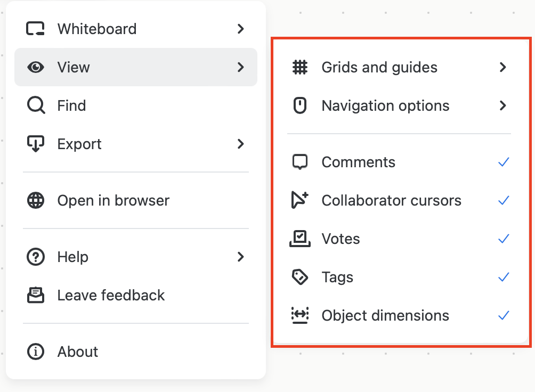
Task: Click the Navigation options label
Action: click(386, 105)
